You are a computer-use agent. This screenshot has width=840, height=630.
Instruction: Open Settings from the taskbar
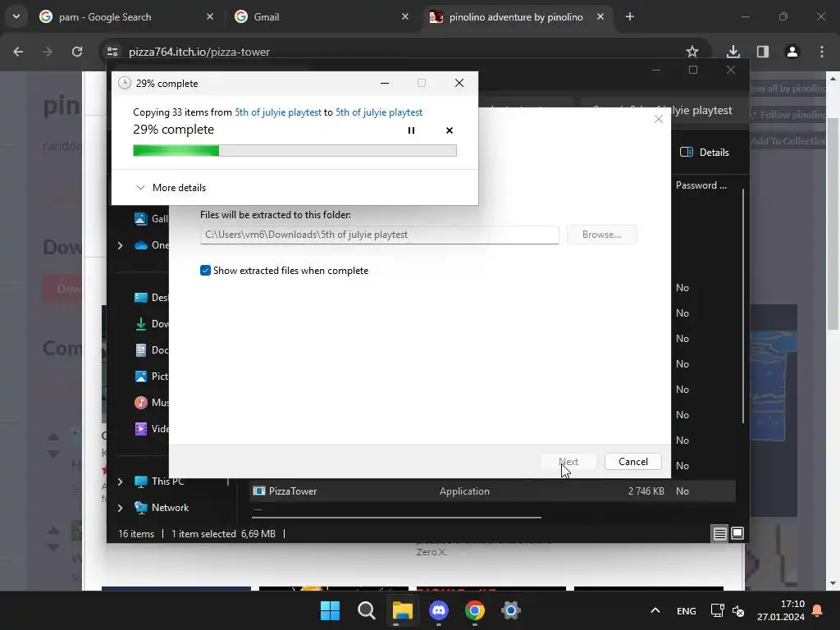click(x=511, y=610)
